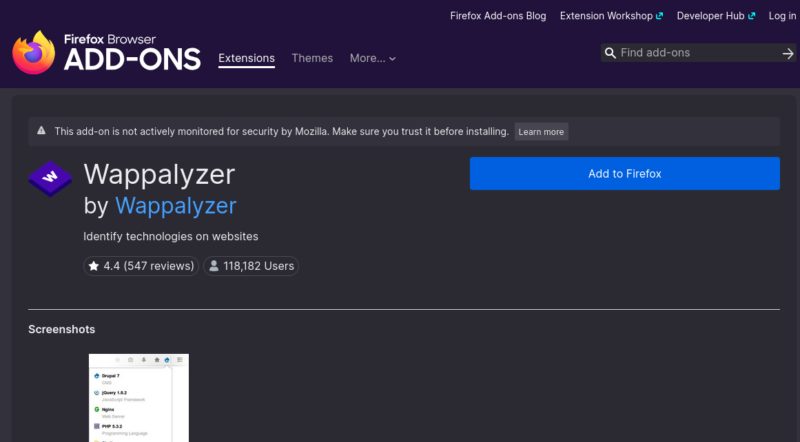The height and width of the screenshot is (442, 800).
Task: Click the star rating icon
Action: [x=94, y=266]
